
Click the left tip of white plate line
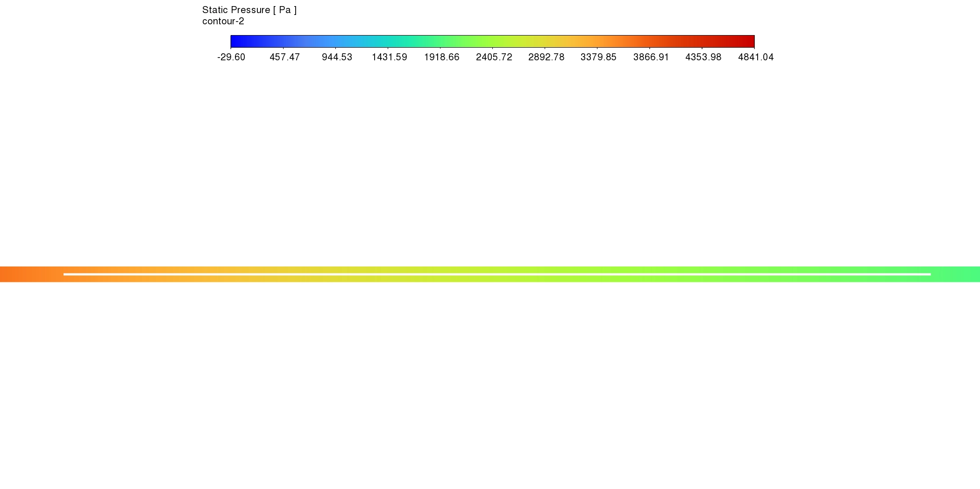click(65, 274)
